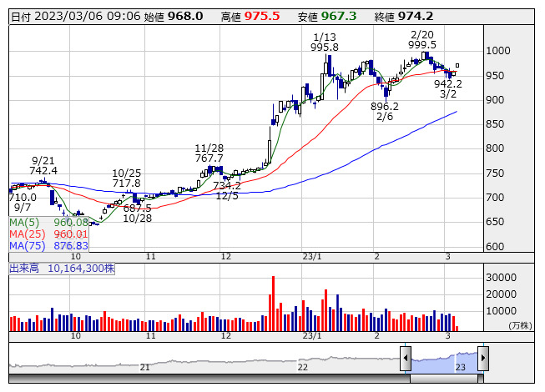Click the 1/13 995.8 peak annotation

pos(325,42)
